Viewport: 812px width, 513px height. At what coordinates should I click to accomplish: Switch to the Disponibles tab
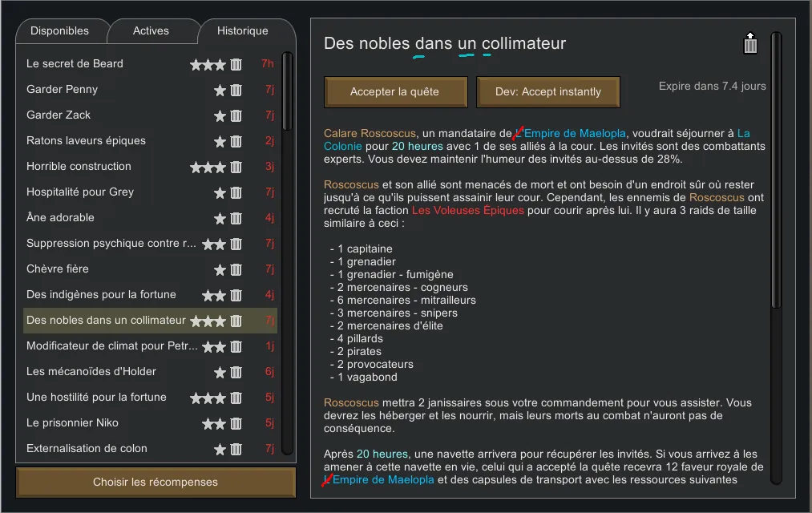(59, 31)
